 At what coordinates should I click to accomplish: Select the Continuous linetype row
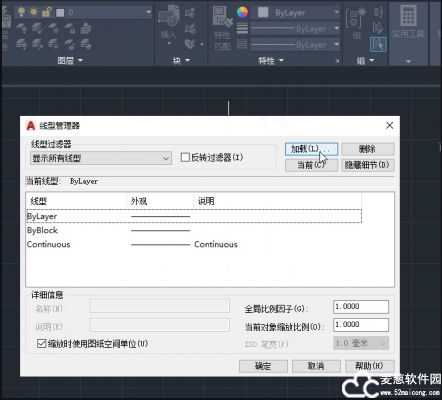pyautogui.click(x=194, y=244)
